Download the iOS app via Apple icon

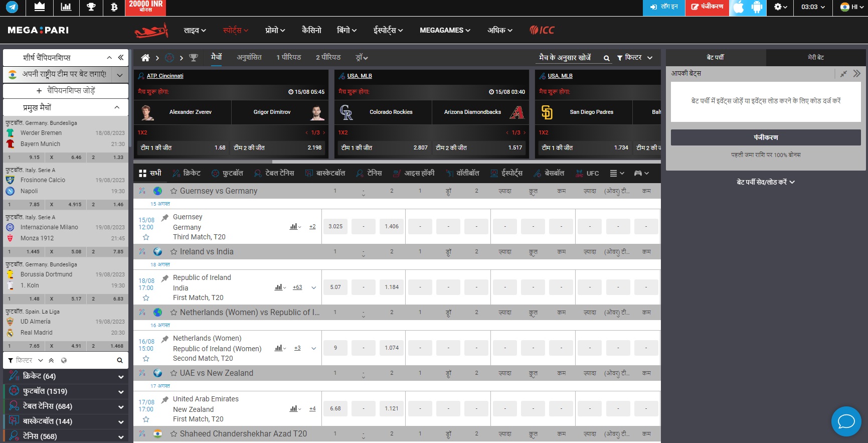point(739,8)
